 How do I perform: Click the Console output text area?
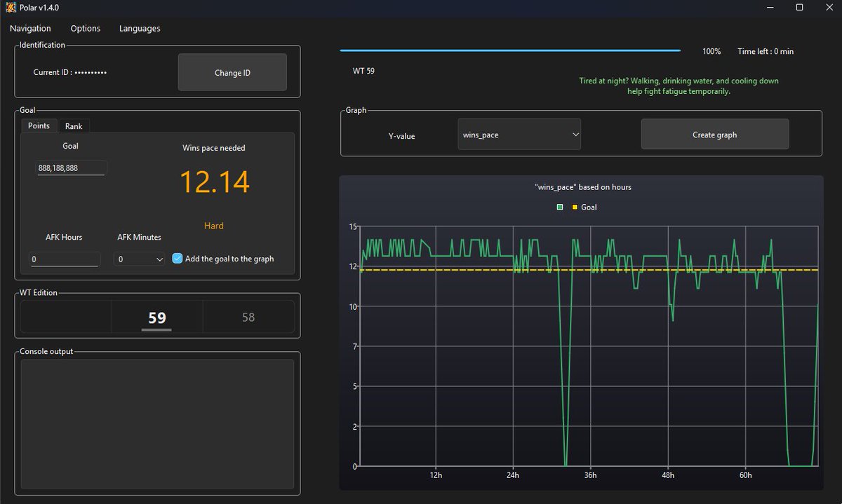157,424
